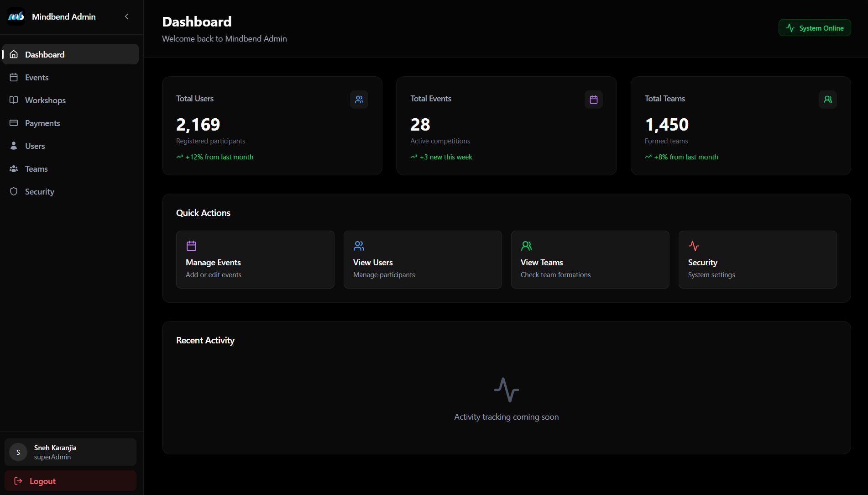This screenshot has height=495, width=868.
Task: Click the Events calendar icon in sidebar
Action: pos(14,77)
